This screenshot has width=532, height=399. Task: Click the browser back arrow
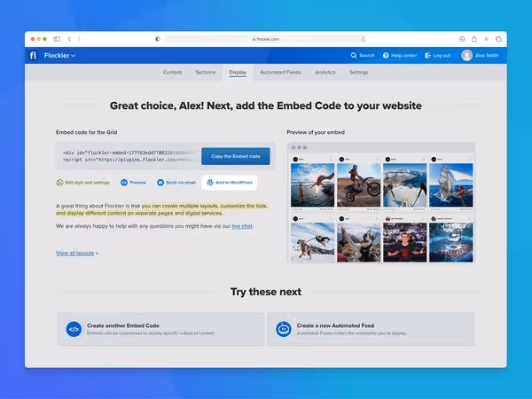pos(69,39)
